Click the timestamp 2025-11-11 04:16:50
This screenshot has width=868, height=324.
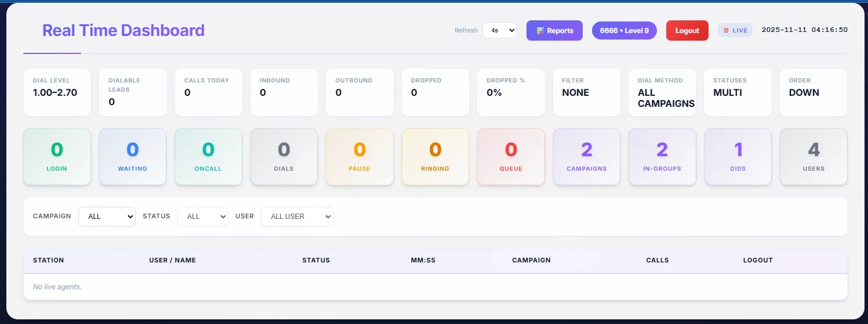pyautogui.click(x=805, y=30)
